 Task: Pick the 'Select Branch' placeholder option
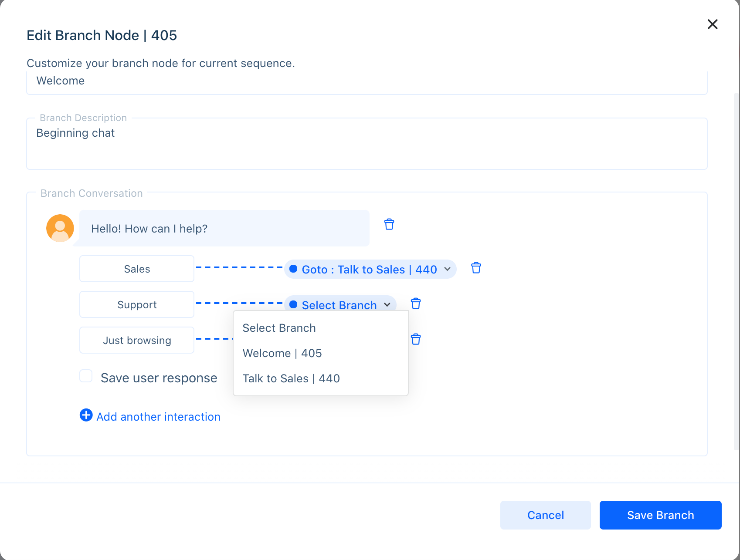tap(279, 328)
